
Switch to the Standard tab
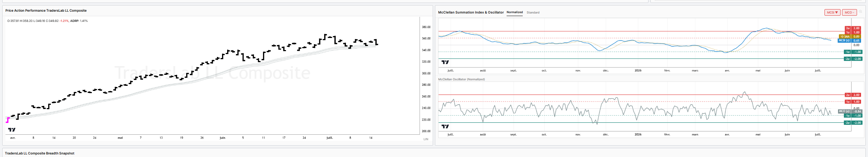[533, 12]
